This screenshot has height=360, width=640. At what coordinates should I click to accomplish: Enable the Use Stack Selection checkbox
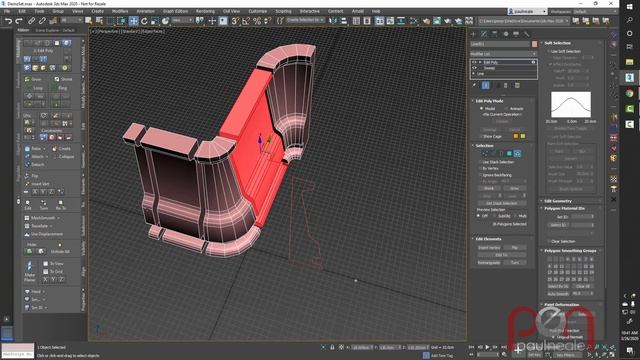tap(480, 162)
